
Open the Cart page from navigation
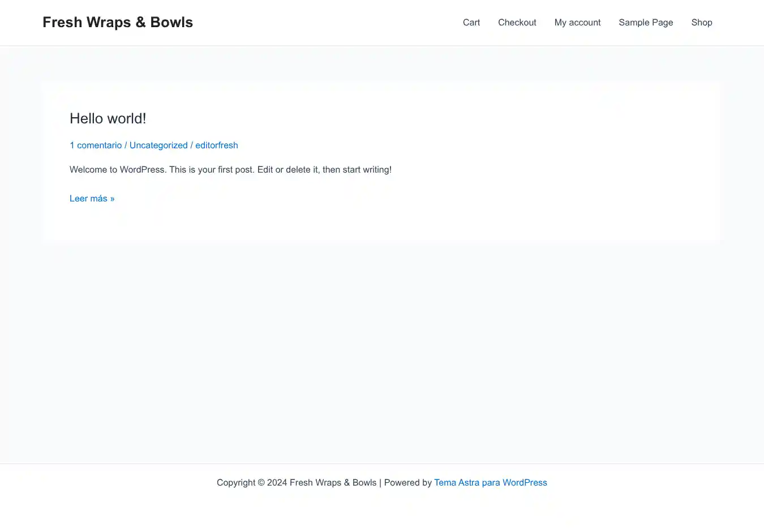[471, 23]
